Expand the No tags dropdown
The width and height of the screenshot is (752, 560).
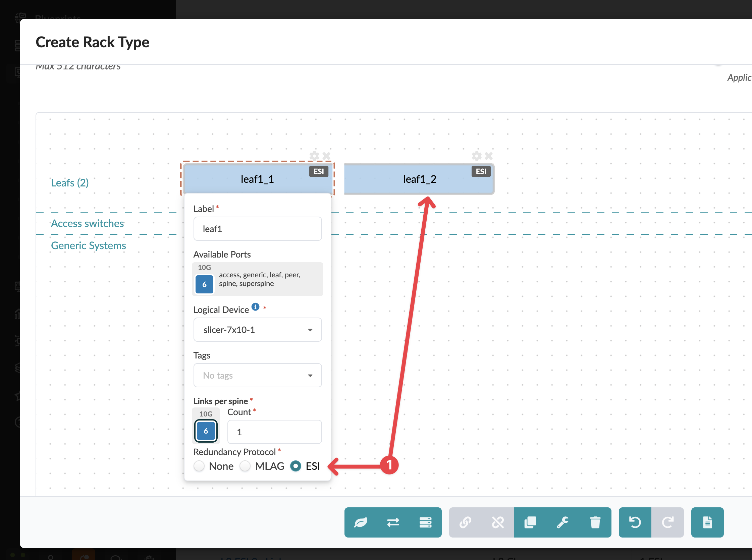point(257,375)
